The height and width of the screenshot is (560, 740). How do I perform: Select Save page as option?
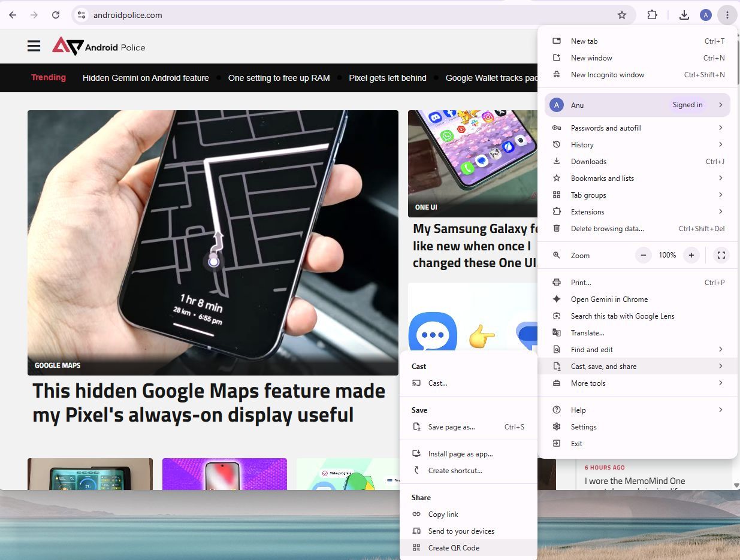click(469, 427)
